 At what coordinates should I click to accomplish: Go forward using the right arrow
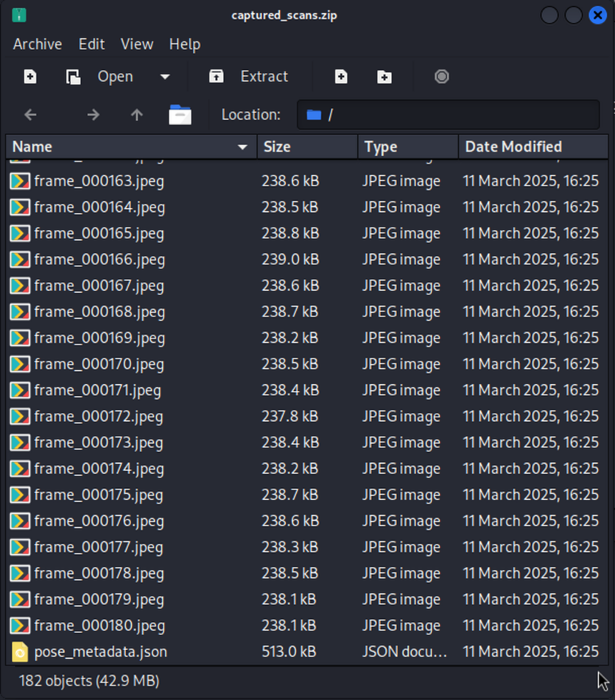tap(93, 115)
